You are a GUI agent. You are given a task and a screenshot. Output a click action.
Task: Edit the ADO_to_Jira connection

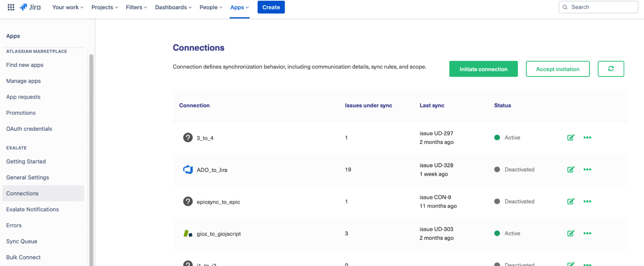coord(571,169)
